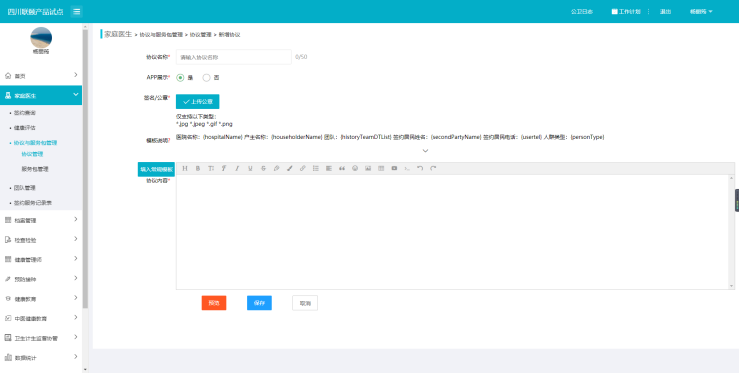Open the font size (T) tool

[x=211, y=169]
